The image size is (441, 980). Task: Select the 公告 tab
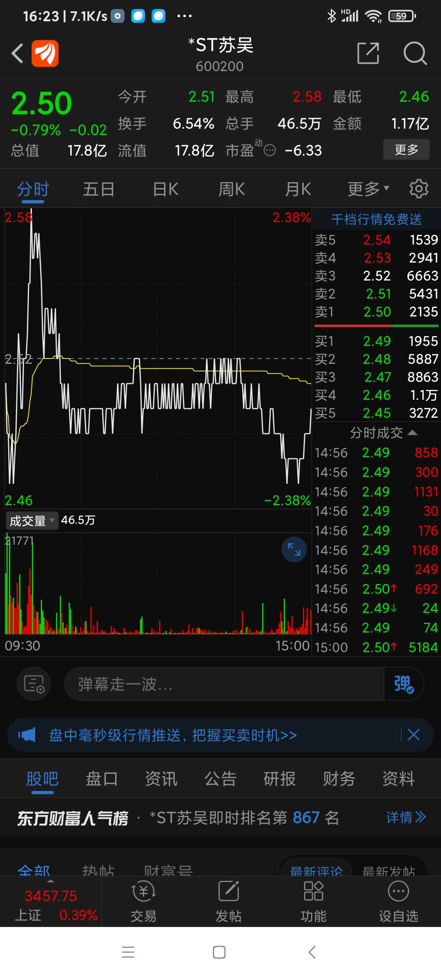(x=220, y=779)
